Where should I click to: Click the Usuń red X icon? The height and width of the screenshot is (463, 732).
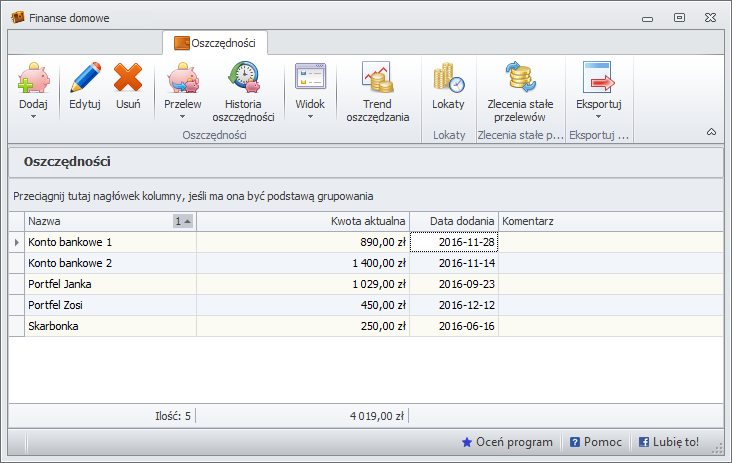coord(128,78)
